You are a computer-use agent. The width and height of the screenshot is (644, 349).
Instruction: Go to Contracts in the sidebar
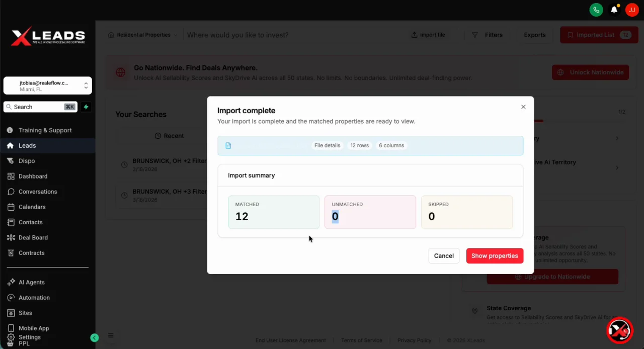(x=31, y=253)
